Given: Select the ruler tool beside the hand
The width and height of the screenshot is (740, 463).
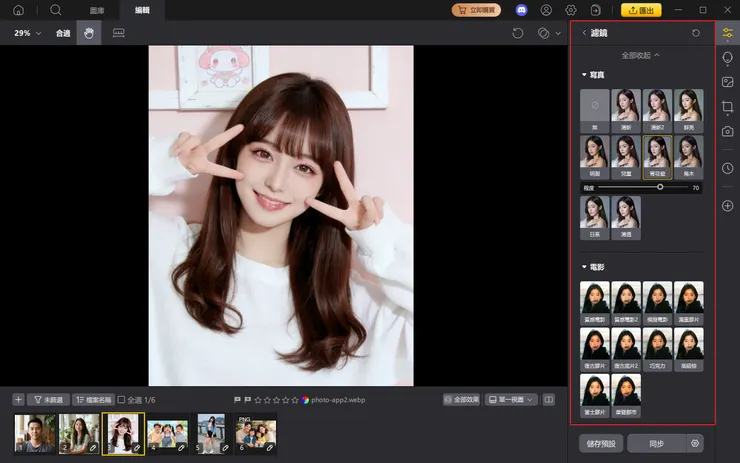Looking at the screenshot, I should (118, 33).
